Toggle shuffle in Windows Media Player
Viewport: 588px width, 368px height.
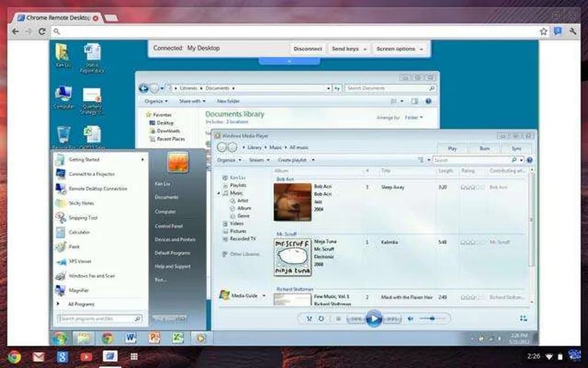310,319
